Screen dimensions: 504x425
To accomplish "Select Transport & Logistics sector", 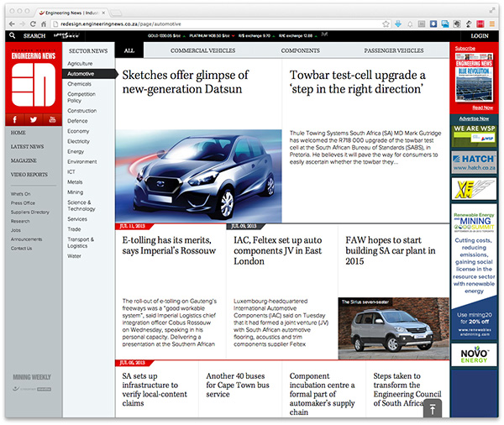I will click(81, 243).
